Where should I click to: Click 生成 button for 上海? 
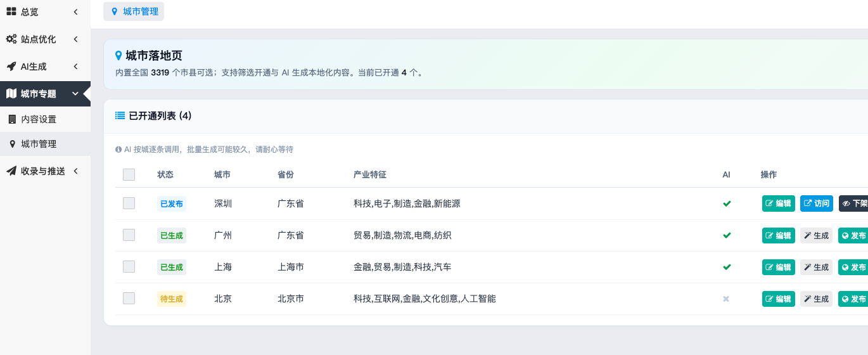(x=816, y=267)
